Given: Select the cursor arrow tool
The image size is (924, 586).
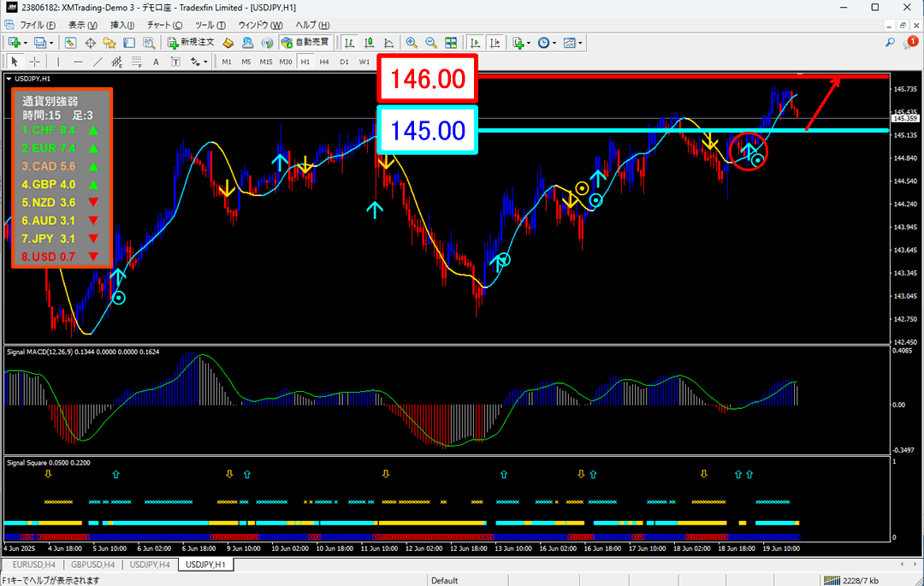Looking at the screenshot, I should point(15,62).
